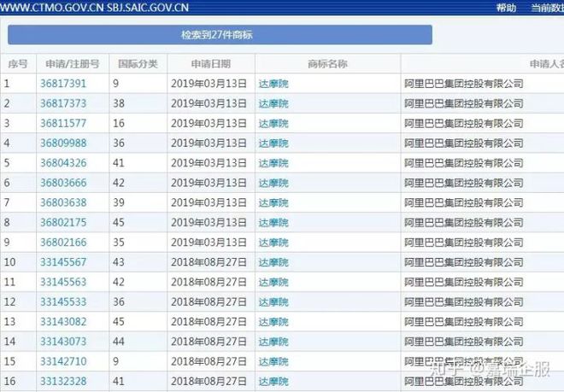The width and height of the screenshot is (564, 392).
Task: Select the applicant cell in row 10
Action: click(x=482, y=262)
